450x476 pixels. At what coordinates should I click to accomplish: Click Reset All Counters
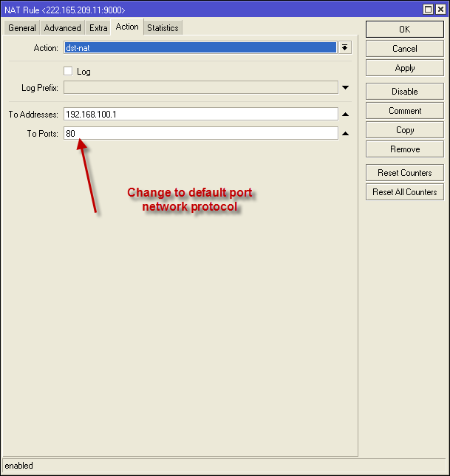[x=404, y=192]
